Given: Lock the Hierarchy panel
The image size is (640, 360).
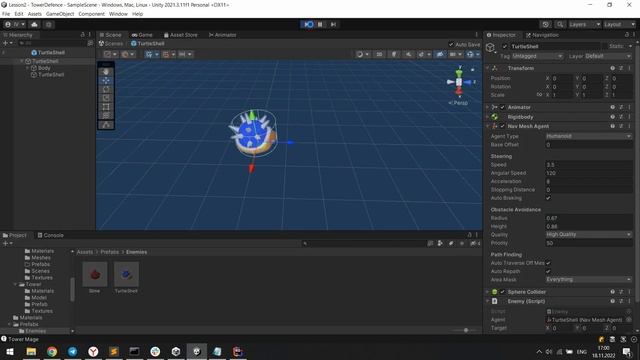Looking at the screenshot, I should (x=82, y=35).
